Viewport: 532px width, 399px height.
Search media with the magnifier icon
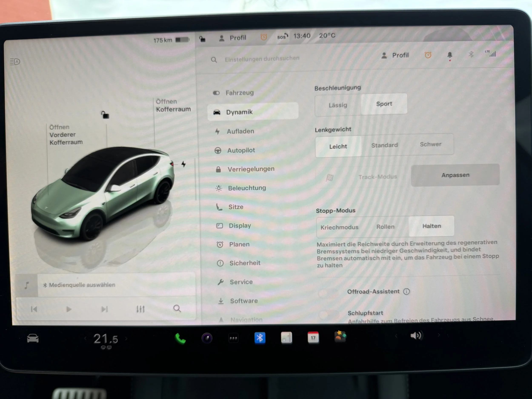pyautogui.click(x=177, y=308)
